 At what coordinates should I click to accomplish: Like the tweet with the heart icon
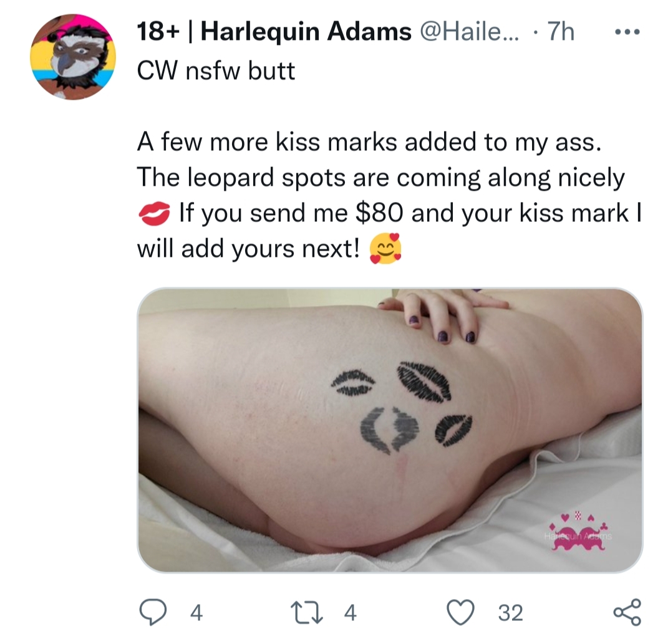461,612
